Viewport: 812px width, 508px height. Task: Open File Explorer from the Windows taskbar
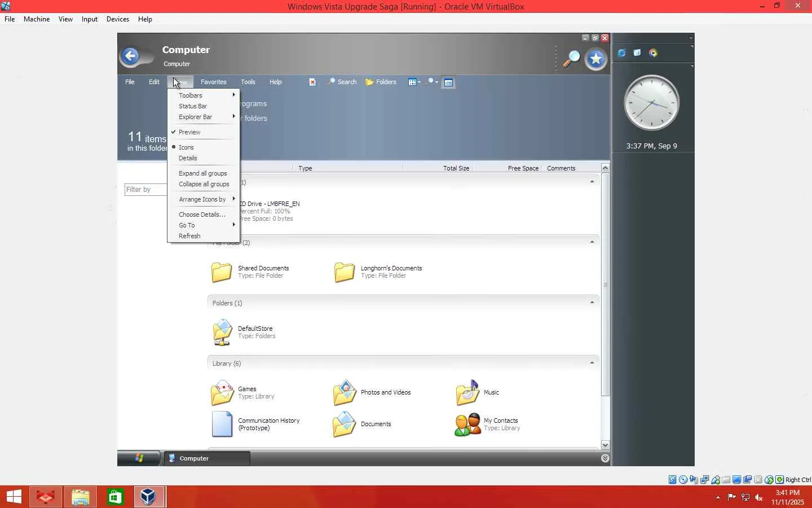pos(81,497)
